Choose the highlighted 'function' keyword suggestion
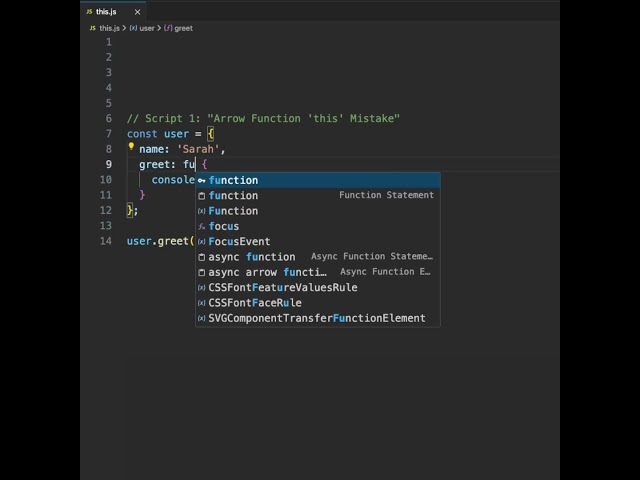The image size is (640, 480). coord(318,180)
